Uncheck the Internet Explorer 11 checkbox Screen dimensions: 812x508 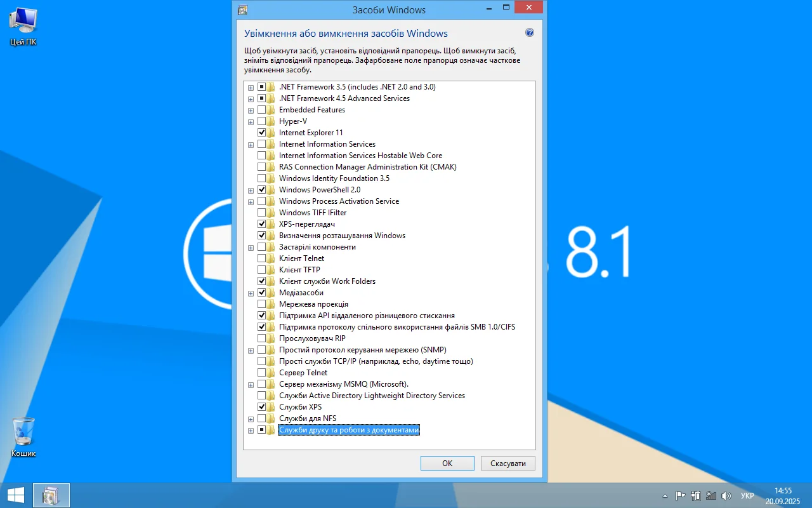[x=261, y=133]
